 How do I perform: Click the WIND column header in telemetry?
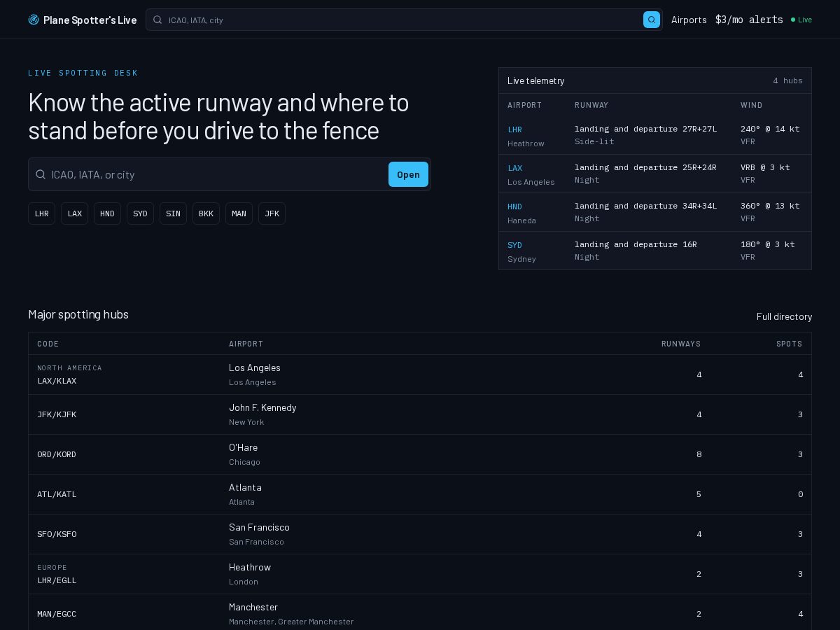pos(752,105)
